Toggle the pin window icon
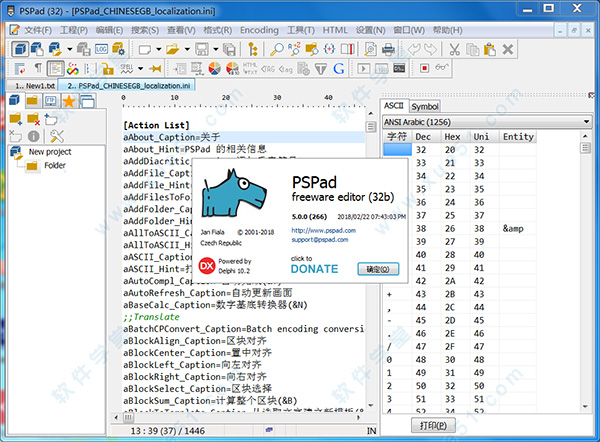The width and height of the screenshot is (600, 442). (155, 69)
